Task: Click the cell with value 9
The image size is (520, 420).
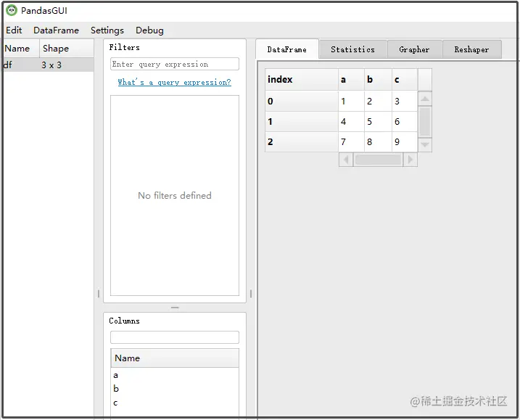Action: tap(405, 142)
